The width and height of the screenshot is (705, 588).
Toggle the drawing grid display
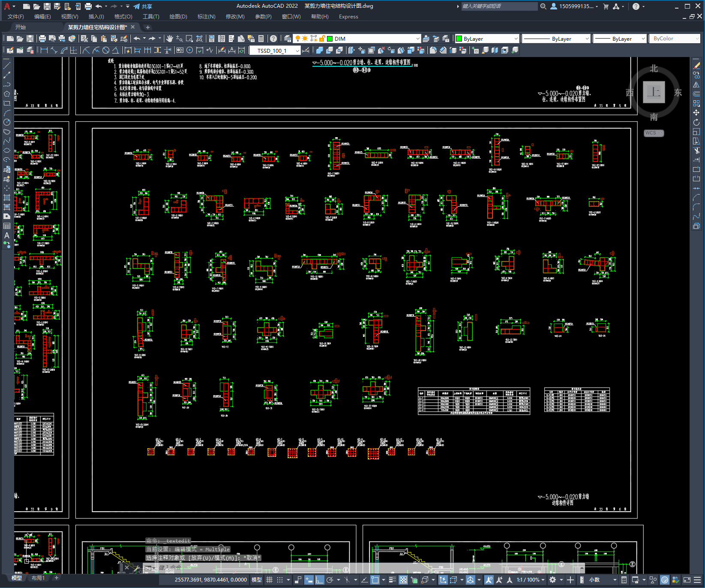point(269,579)
